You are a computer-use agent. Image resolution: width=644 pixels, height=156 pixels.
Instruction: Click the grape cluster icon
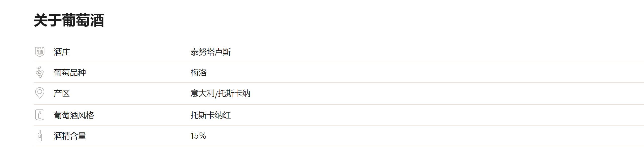(x=39, y=72)
